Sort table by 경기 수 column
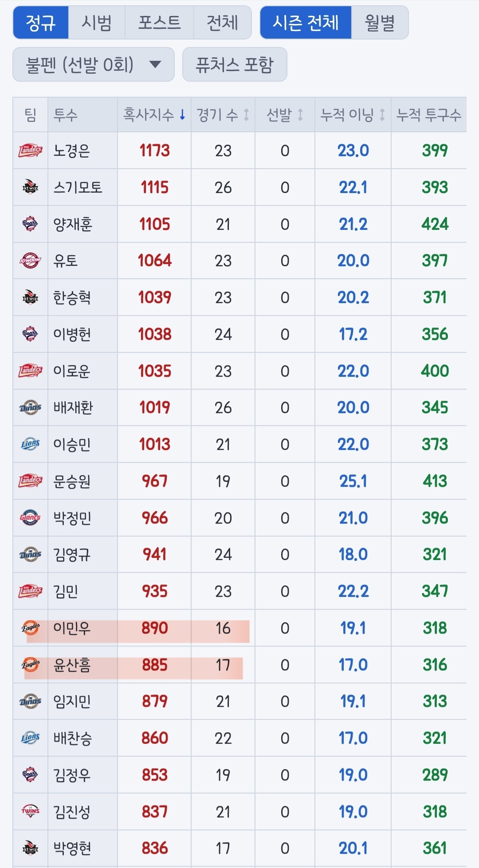The width and height of the screenshot is (479, 868). point(223,115)
